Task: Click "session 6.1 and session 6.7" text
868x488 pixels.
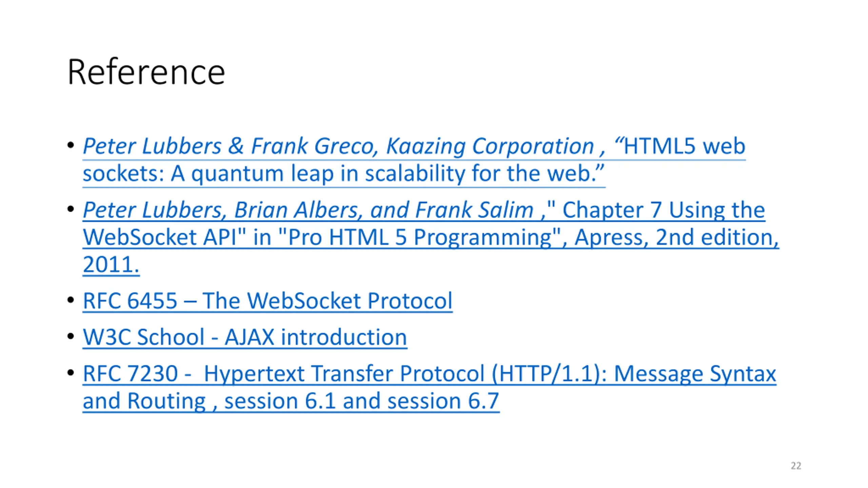Action: 362,401
